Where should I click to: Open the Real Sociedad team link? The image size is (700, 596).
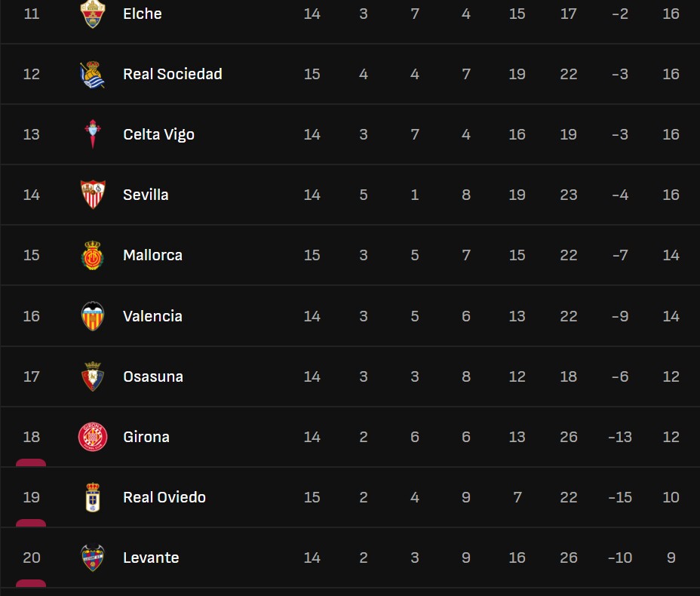click(173, 74)
